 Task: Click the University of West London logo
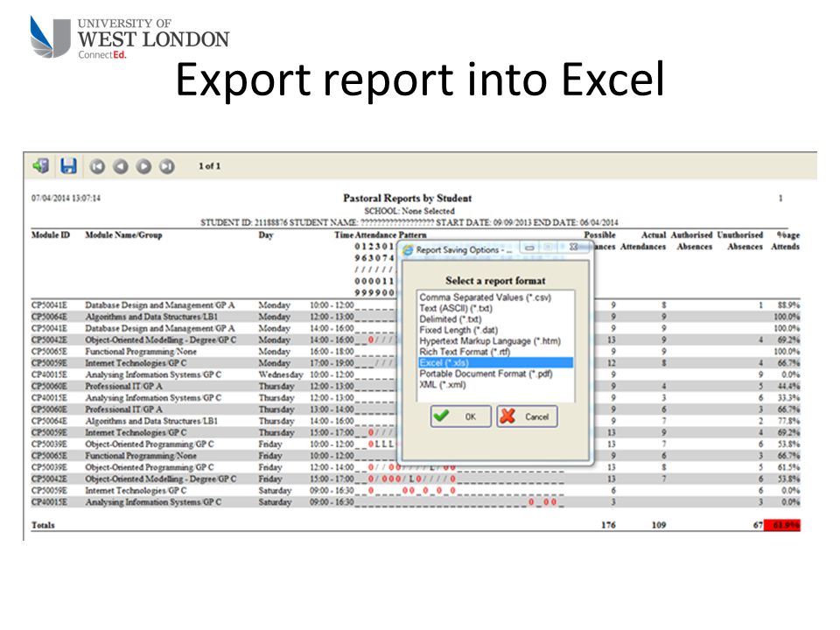(x=129, y=37)
